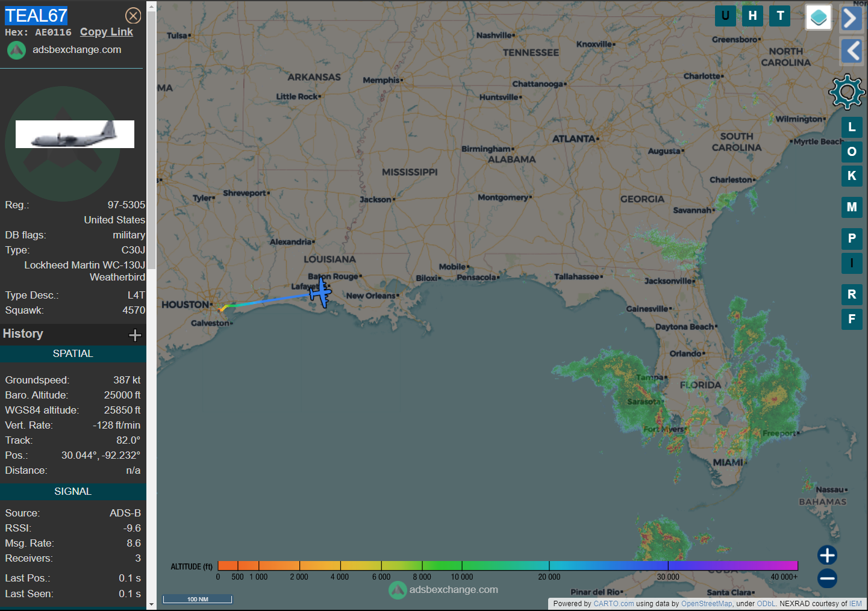Toggle the L map option button
868x611 pixels.
852,127
